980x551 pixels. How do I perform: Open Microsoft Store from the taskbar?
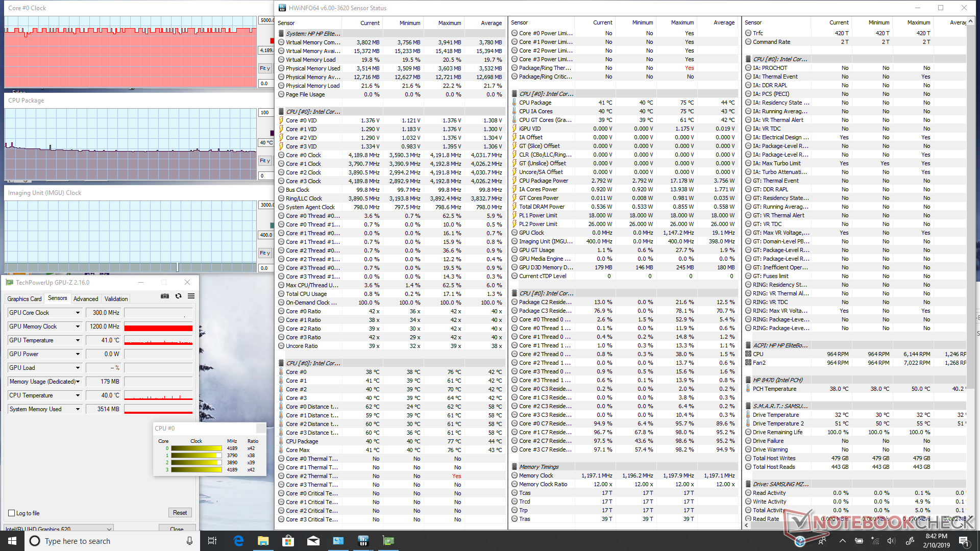[288, 541]
